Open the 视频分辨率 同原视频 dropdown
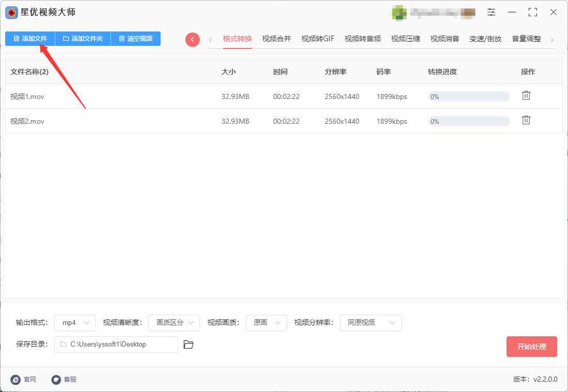The height and width of the screenshot is (392, 568). 371,322
